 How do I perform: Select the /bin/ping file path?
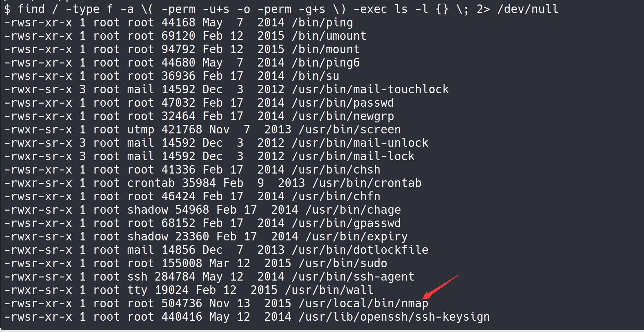(x=322, y=23)
